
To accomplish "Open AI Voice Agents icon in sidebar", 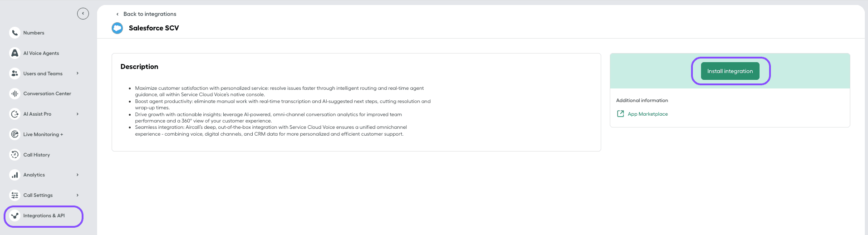I will 15,53.
